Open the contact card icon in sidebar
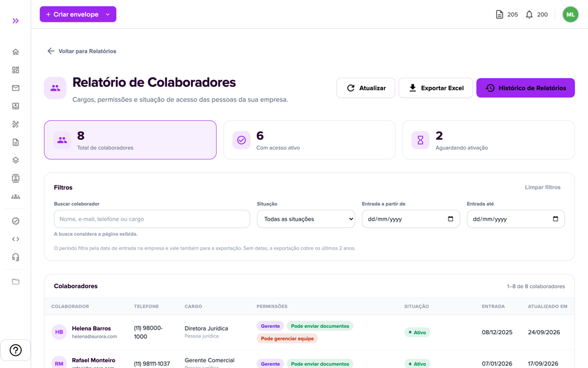 coord(16,178)
